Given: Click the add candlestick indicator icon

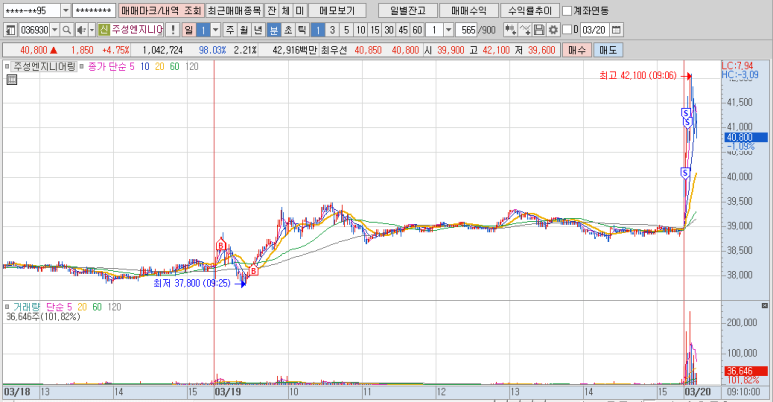Looking at the screenshot, I should (x=510, y=30).
